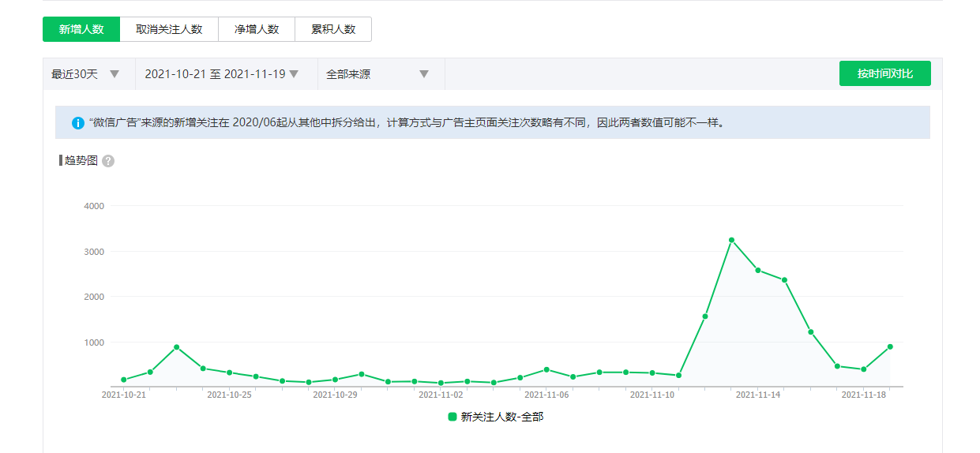
Task: Click the rising data point just above 1000 before the peak
Action: (x=705, y=316)
